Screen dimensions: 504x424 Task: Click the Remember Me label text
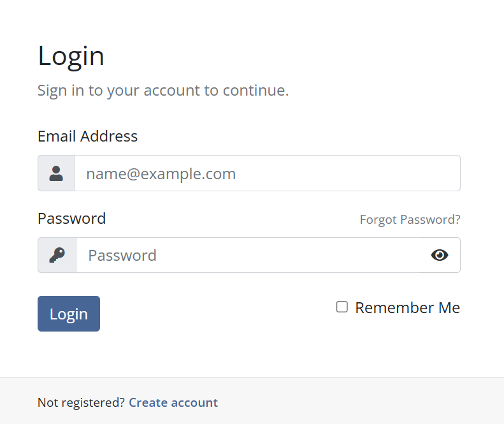pyautogui.click(x=407, y=308)
